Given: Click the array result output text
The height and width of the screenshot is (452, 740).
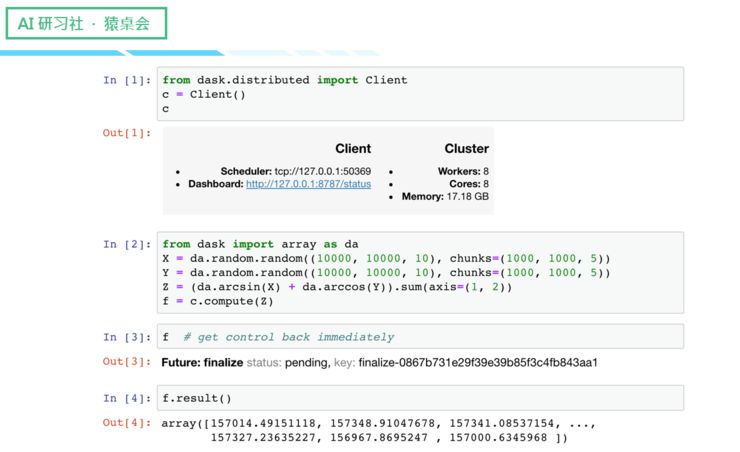Looking at the screenshot, I should [x=365, y=430].
